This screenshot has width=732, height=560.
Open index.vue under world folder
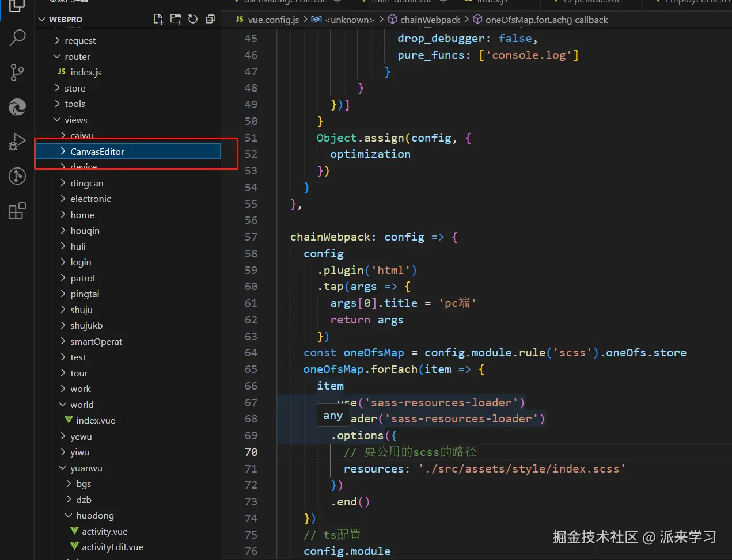click(96, 420)
